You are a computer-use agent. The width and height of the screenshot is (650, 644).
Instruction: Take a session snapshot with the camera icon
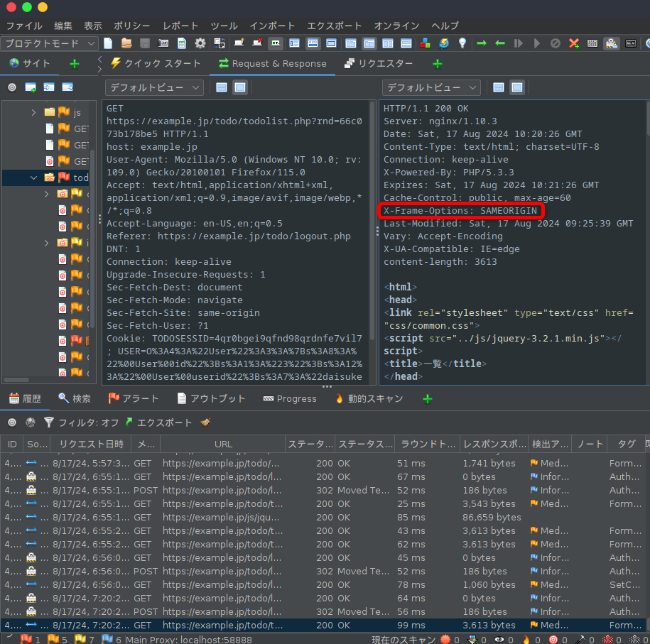pos(163,43)
